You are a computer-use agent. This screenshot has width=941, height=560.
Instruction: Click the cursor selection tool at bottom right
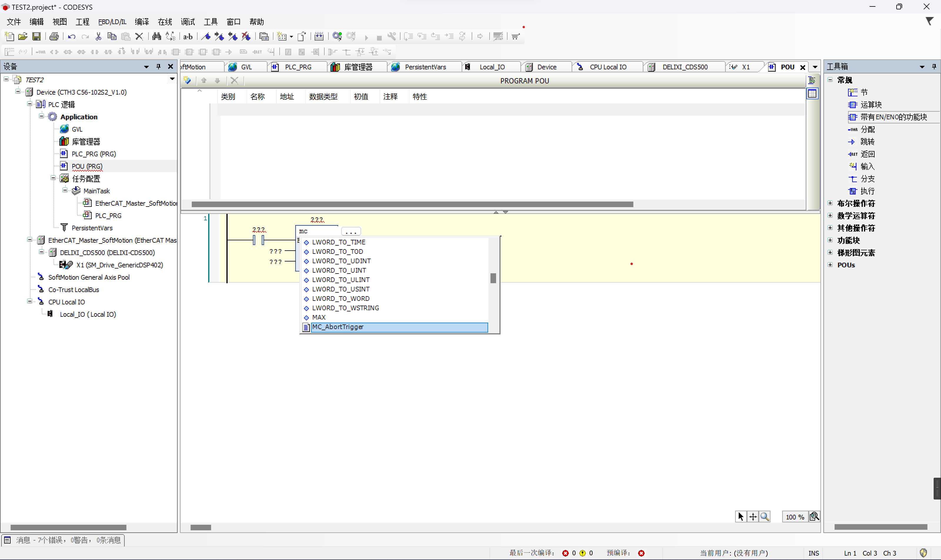[x=741, y=517]
